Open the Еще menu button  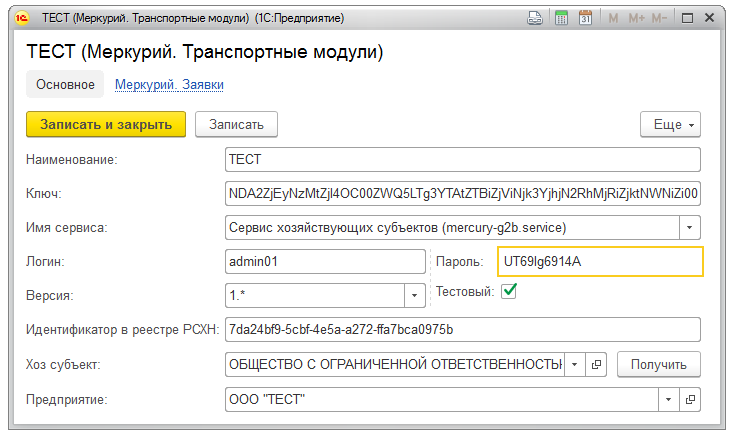coord(670,124)
